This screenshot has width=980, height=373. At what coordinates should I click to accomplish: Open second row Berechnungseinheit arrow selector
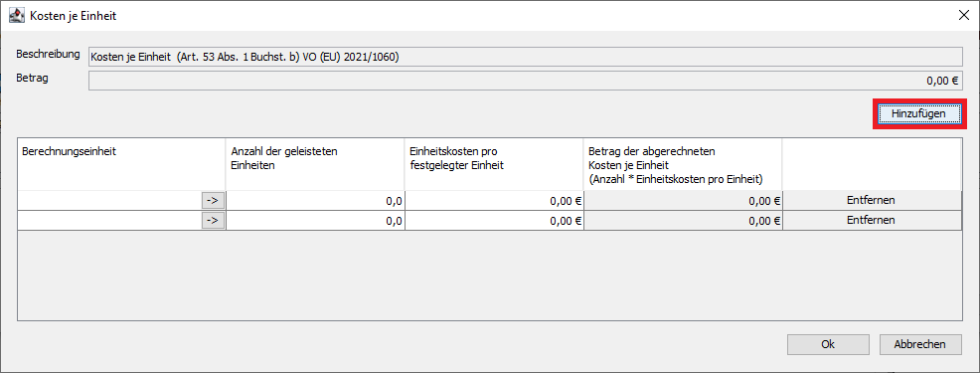pyautogui.click(x=213, y=220)
